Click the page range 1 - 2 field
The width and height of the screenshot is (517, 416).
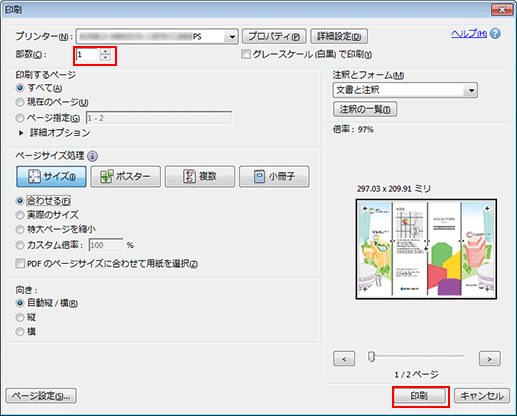tap(159, 118)
